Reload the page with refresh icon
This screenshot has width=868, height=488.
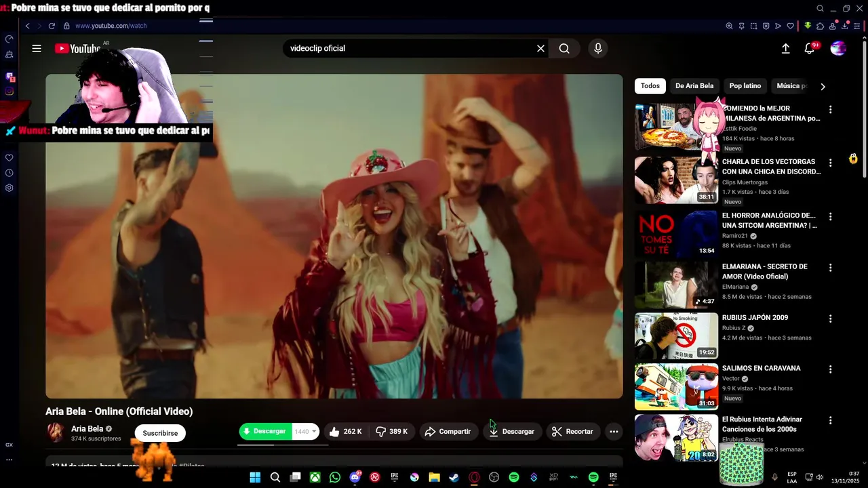point(52,26)
